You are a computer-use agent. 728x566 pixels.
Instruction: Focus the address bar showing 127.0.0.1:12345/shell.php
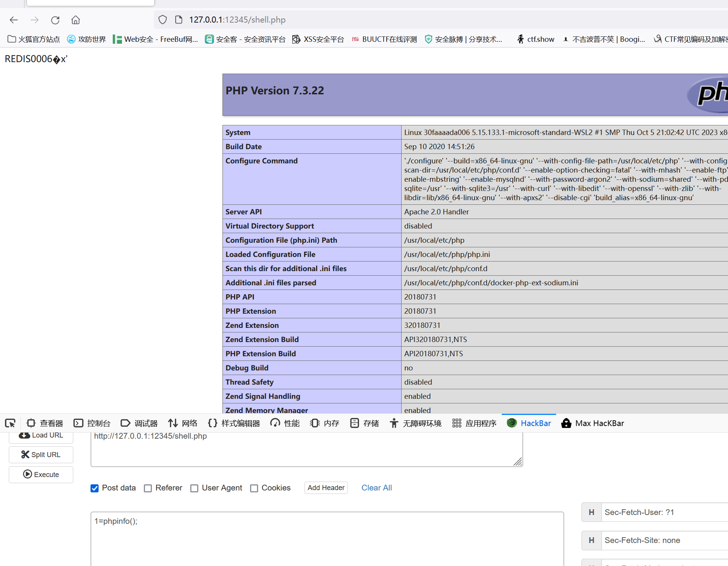coord(441,20)
